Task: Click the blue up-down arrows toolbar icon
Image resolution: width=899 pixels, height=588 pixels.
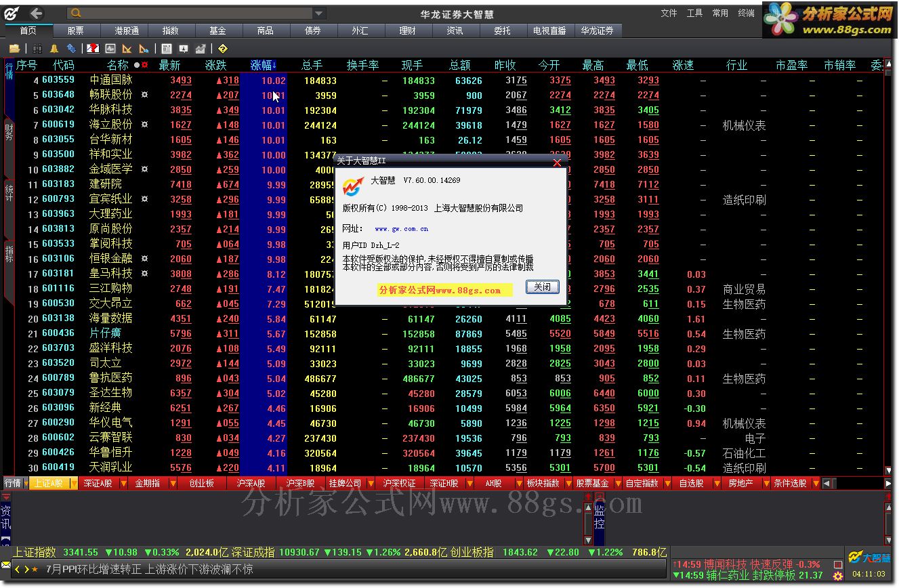Action: click(x=70, y=49)
